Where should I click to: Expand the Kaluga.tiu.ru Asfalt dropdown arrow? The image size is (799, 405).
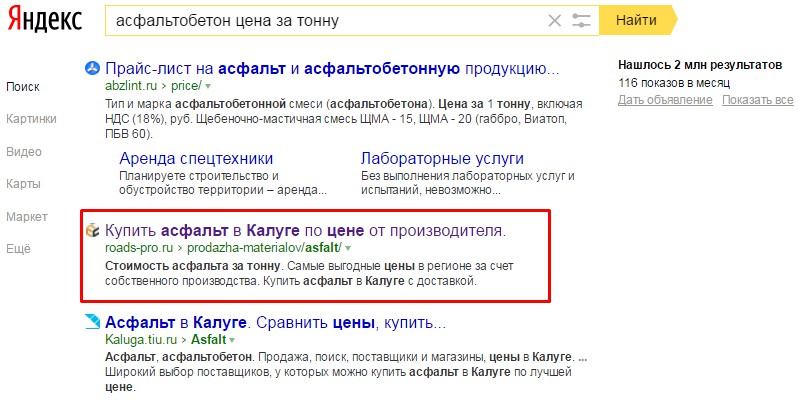pyautogui.click(x=232, y=340)
